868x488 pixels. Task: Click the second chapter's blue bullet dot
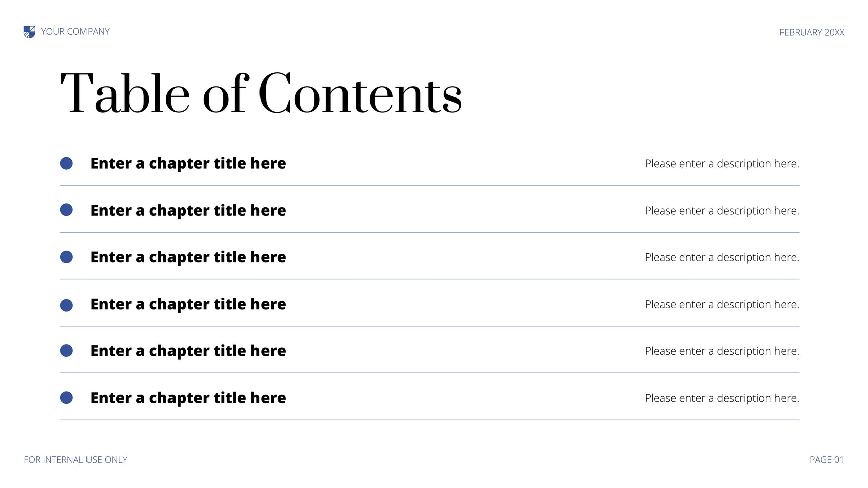66,210
